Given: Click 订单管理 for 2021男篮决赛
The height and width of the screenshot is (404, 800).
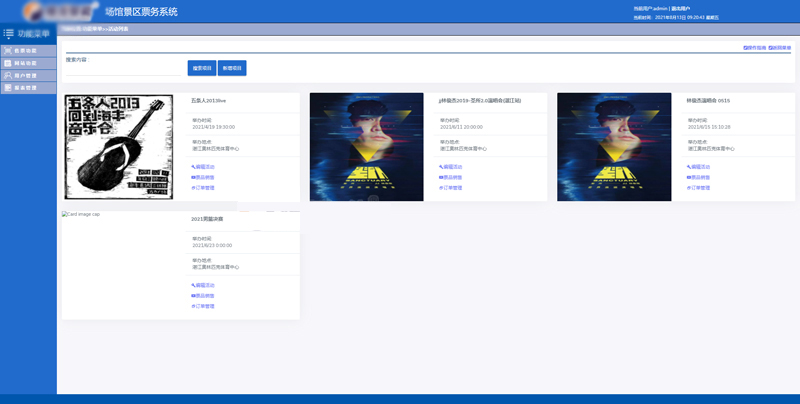Looking at the screenshot, I should tap(203, 306).
